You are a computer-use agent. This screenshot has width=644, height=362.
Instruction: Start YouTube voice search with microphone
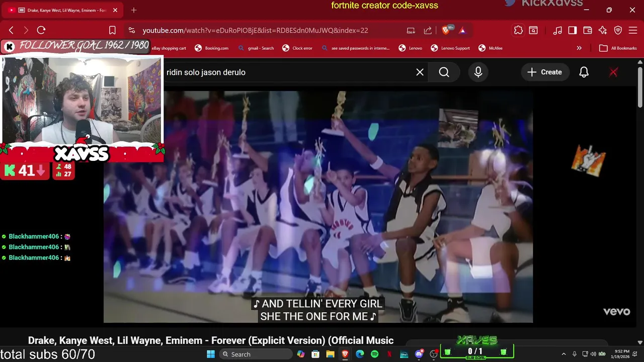(x=478, y=72)
